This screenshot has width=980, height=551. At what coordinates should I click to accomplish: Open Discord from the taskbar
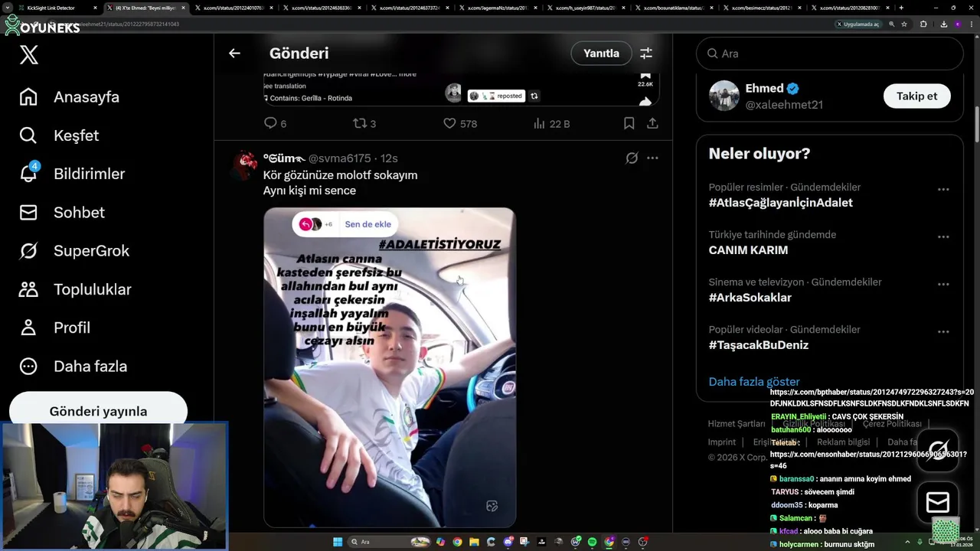tap(508, 542)
